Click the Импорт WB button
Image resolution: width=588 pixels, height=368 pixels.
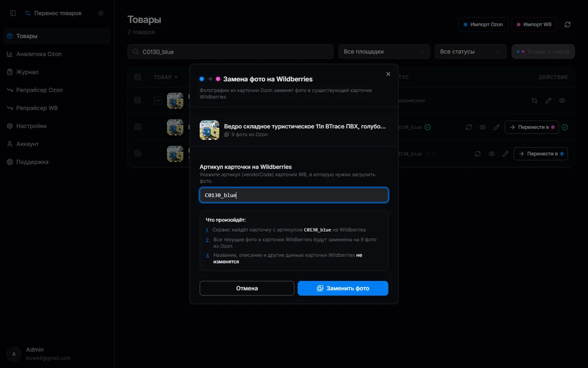coord(535,25)
